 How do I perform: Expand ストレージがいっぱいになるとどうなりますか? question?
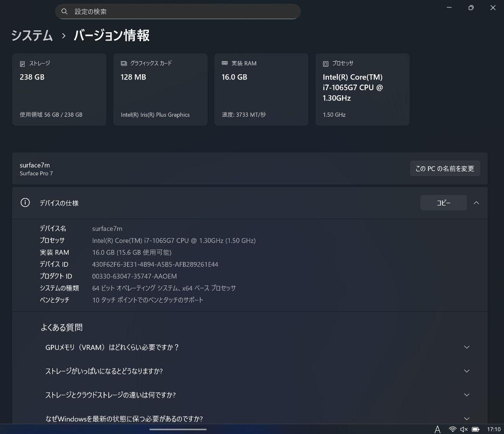pos(467,371)
